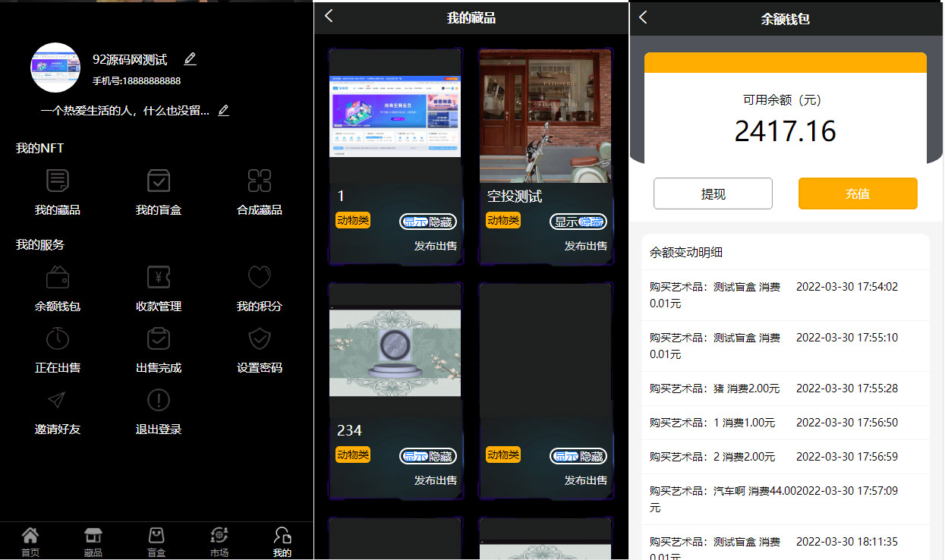Switch to 我的 profile tab
The height and width of the screenshot is (560, 945).
[282, 542]
